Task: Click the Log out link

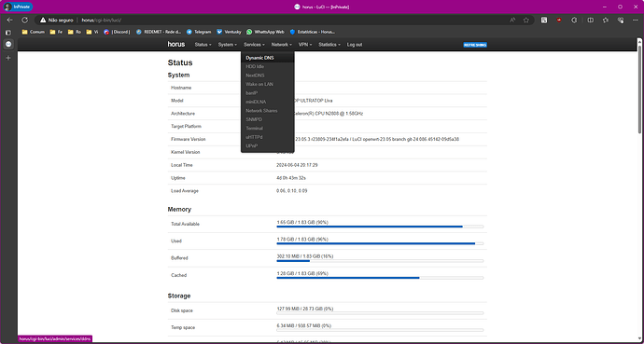Action: click(x=355, y=45)
